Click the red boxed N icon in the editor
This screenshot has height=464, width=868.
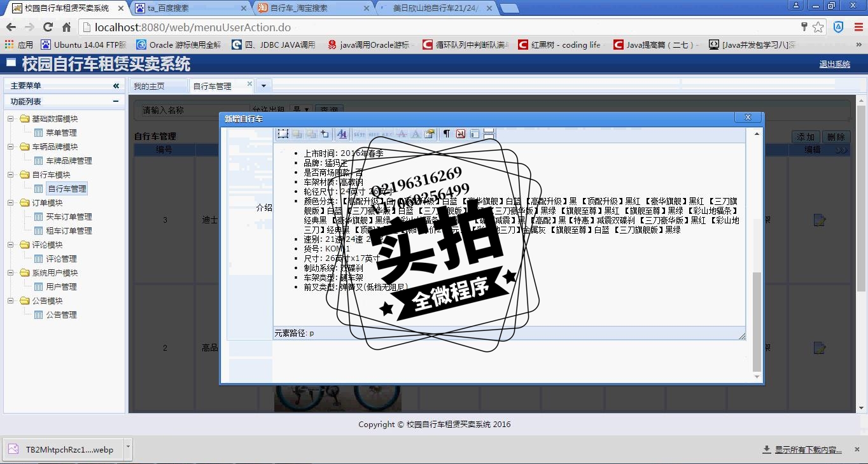(461, 134)
